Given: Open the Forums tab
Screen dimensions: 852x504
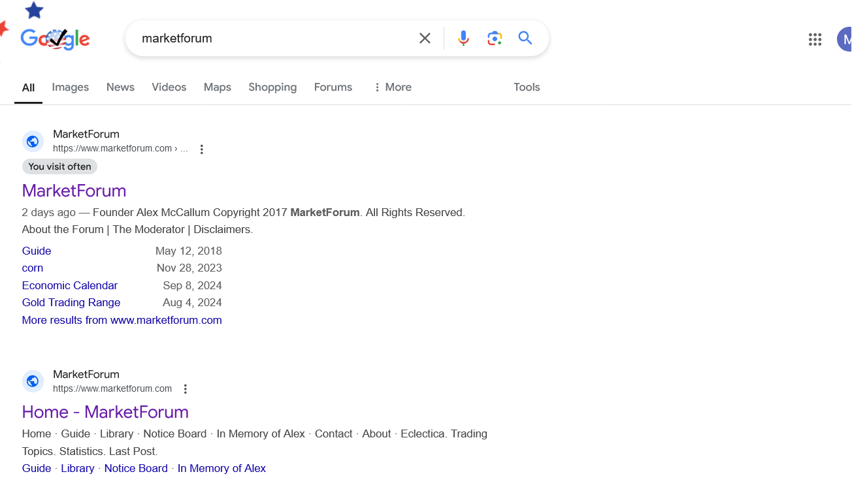Looking at the screenshot, I should coord(333,87).
